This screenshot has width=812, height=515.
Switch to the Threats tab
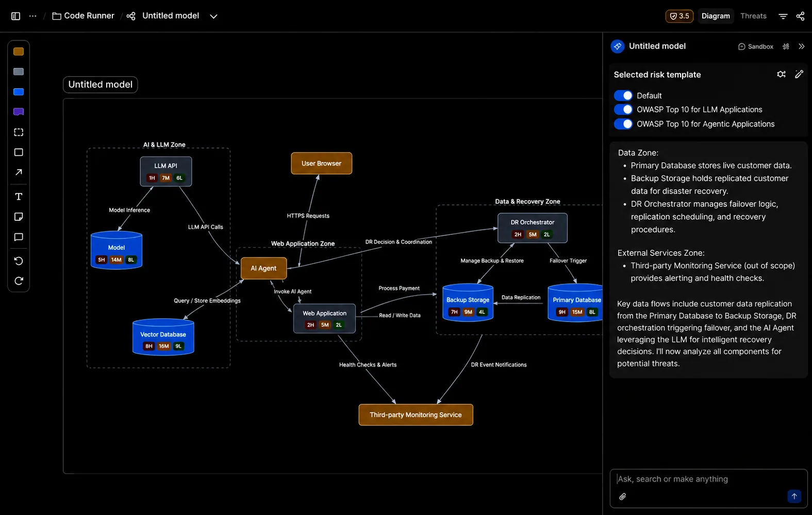[x=753, y=16]
